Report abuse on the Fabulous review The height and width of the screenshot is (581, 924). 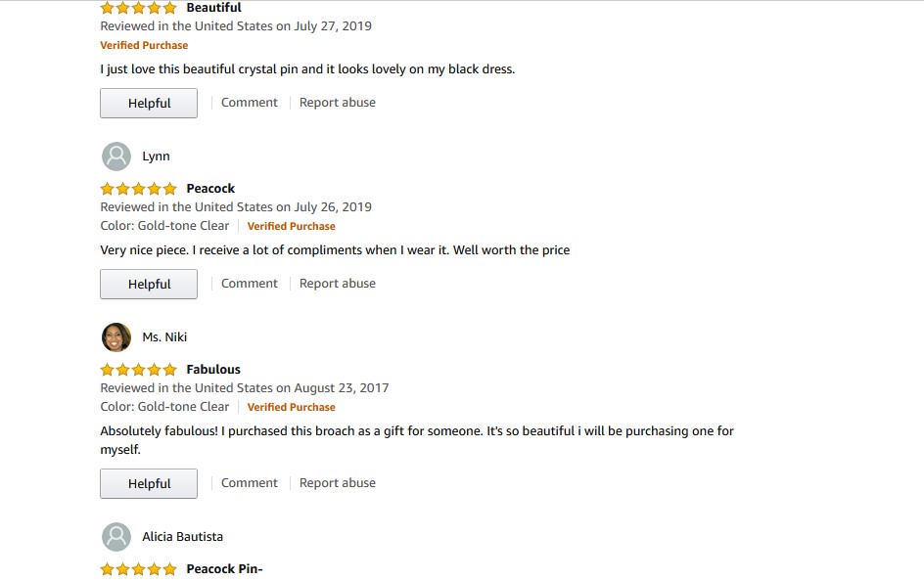coord(337,483)
